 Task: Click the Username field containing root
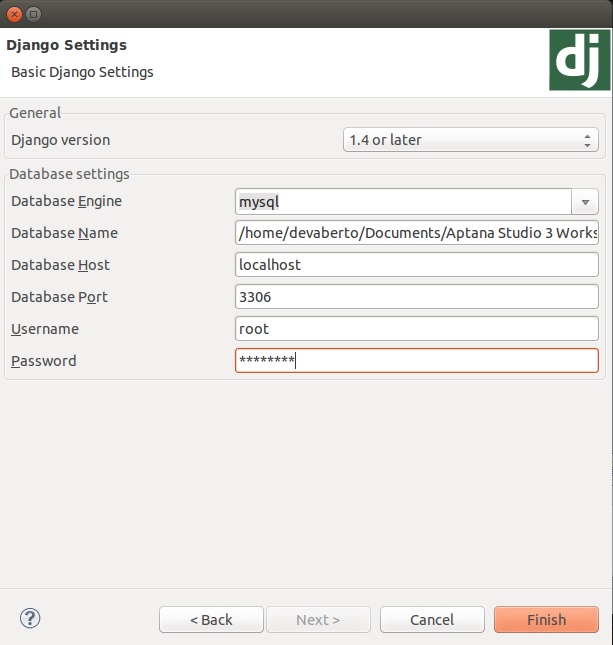click(416, 329)
